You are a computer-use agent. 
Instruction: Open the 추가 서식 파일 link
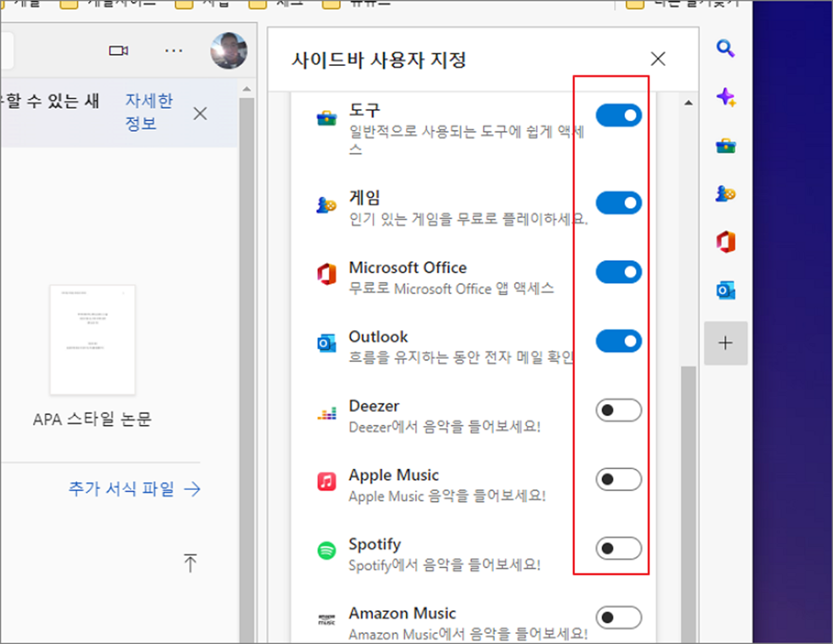tap(134, 489)
